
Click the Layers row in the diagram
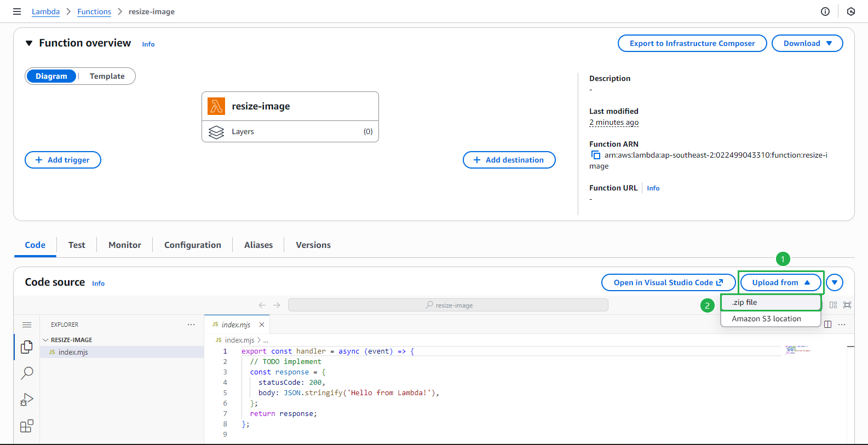290,131
